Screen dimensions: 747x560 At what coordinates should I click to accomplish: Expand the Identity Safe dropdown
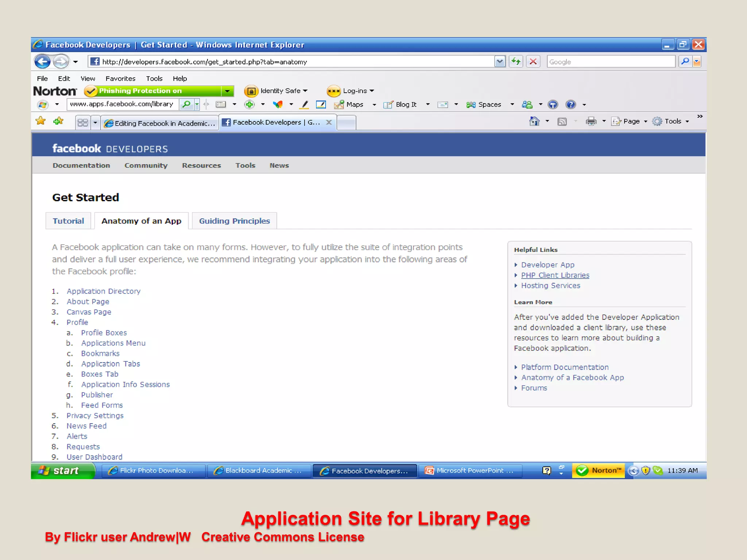pos(305,91)
